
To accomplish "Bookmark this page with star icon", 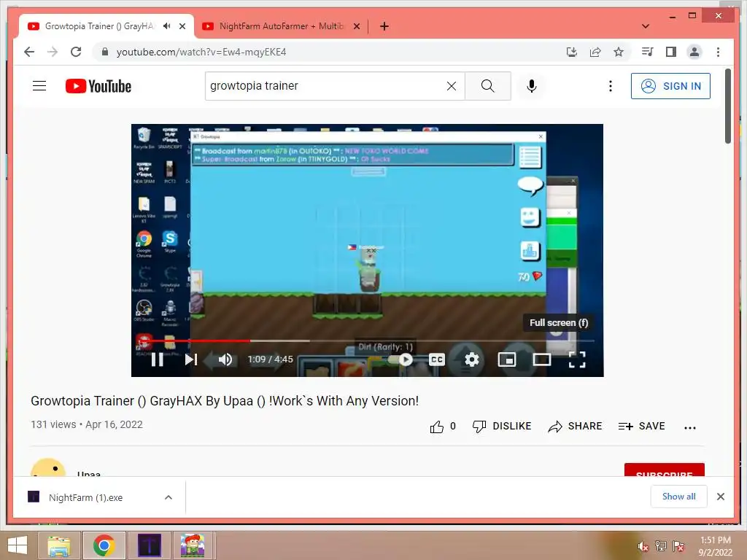I will pyautogui.click(x=619, y=52).
